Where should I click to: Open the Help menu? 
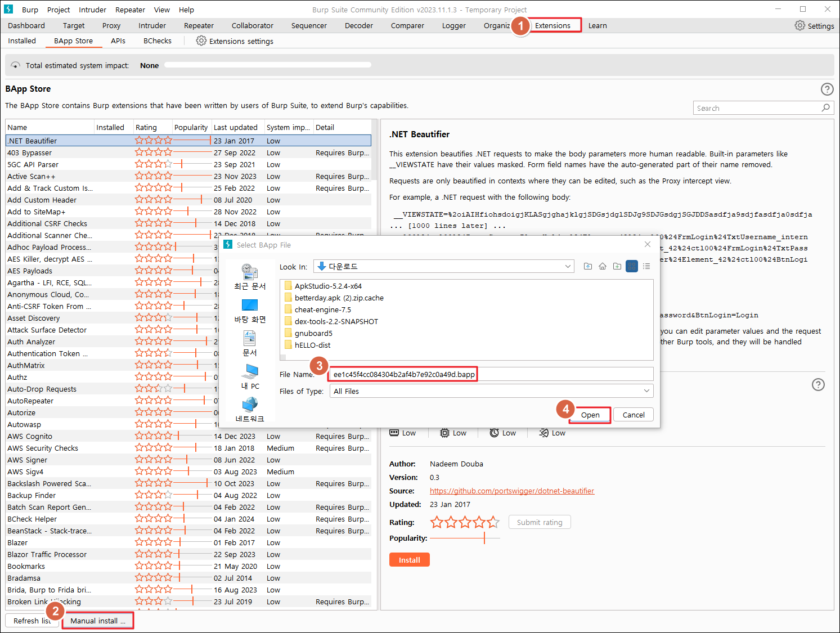tap(186, 10)
